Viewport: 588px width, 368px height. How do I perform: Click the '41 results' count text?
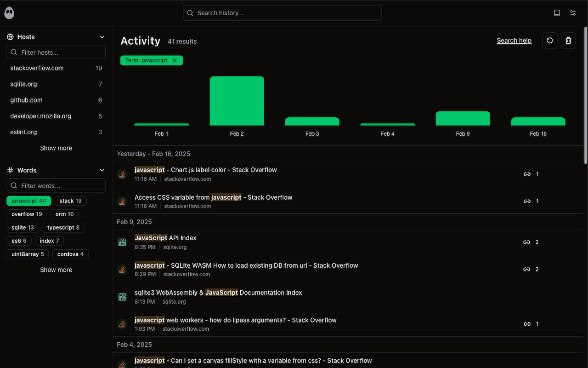click(x=182, y=41)
